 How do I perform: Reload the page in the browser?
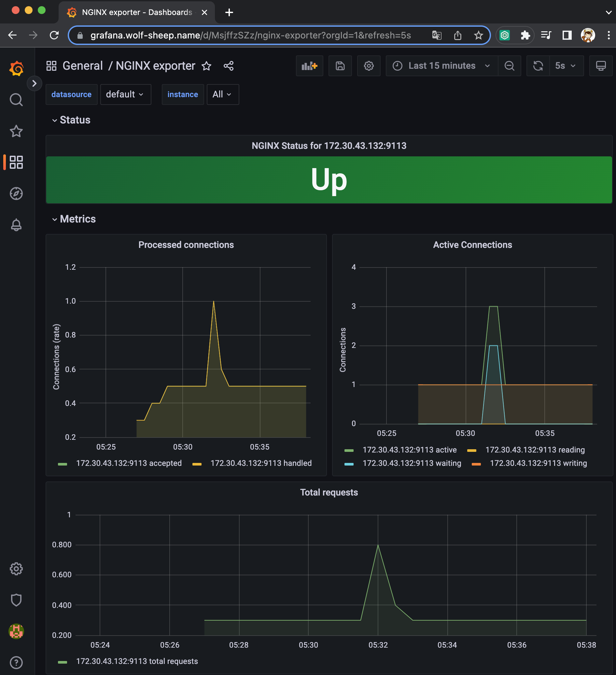click(x=54, y=35)
